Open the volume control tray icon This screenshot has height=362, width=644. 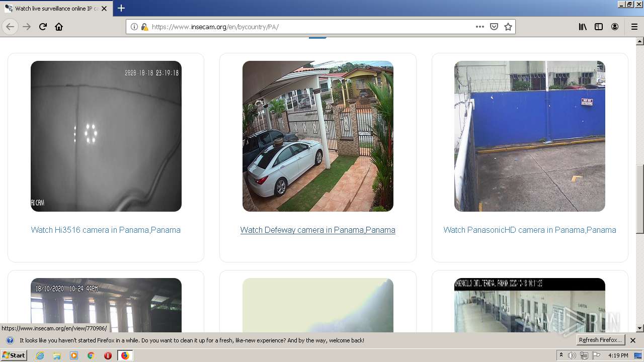572,355
